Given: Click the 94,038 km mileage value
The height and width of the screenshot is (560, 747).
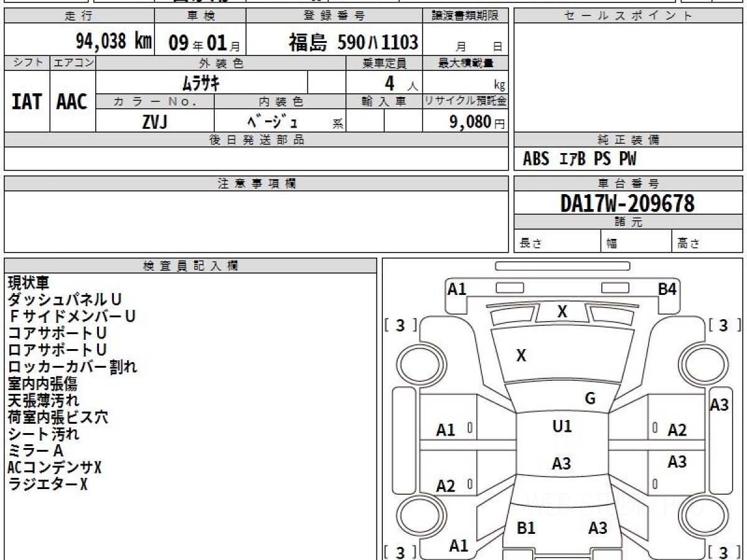Looking at the screenshot, I should coord(113,42).
